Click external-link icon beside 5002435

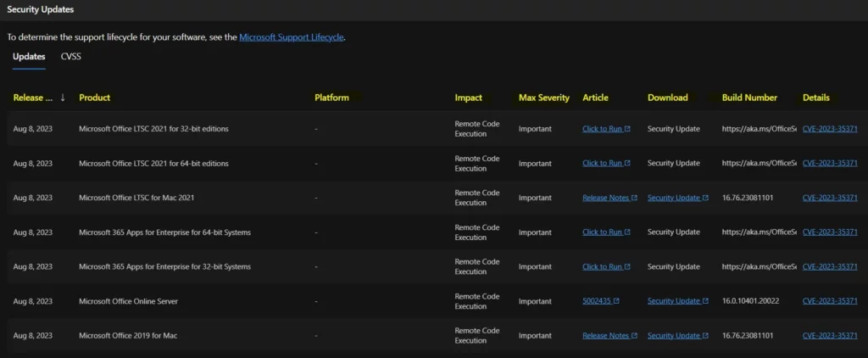pos(616,301)
